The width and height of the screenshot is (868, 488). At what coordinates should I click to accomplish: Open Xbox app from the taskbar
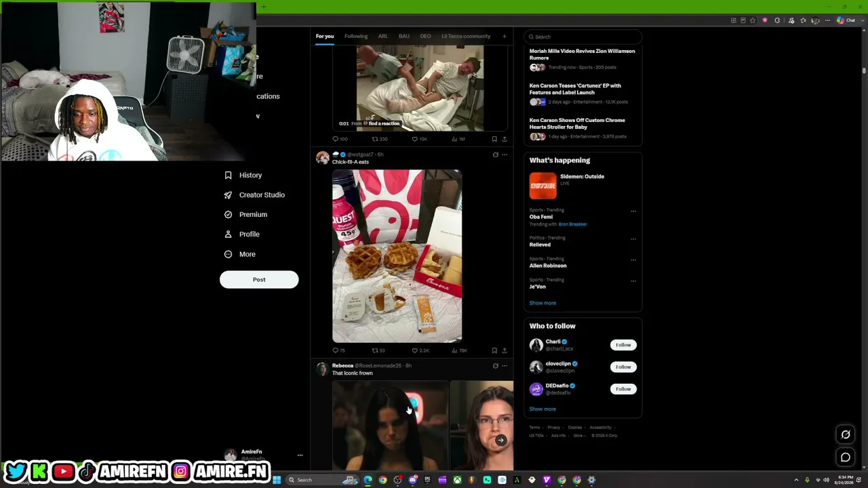[x=458, y=480]
